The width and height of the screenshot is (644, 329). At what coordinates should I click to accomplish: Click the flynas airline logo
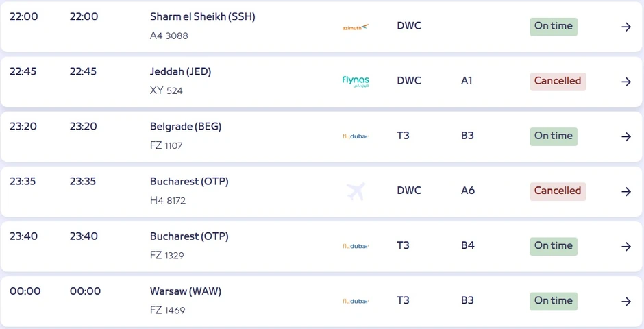pos(355,82)
